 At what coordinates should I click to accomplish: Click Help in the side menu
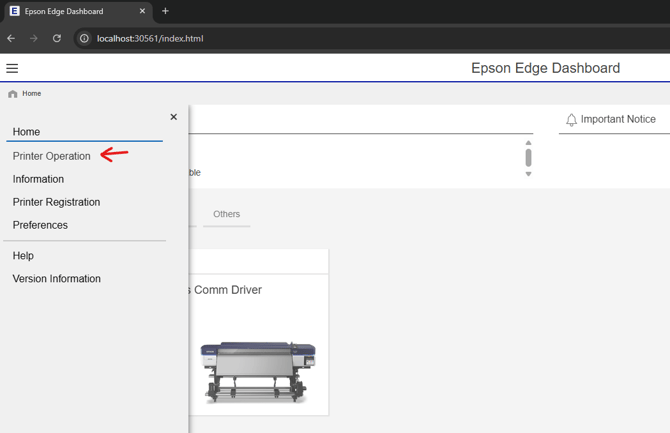pyautogui.click(x=23, y=256)
